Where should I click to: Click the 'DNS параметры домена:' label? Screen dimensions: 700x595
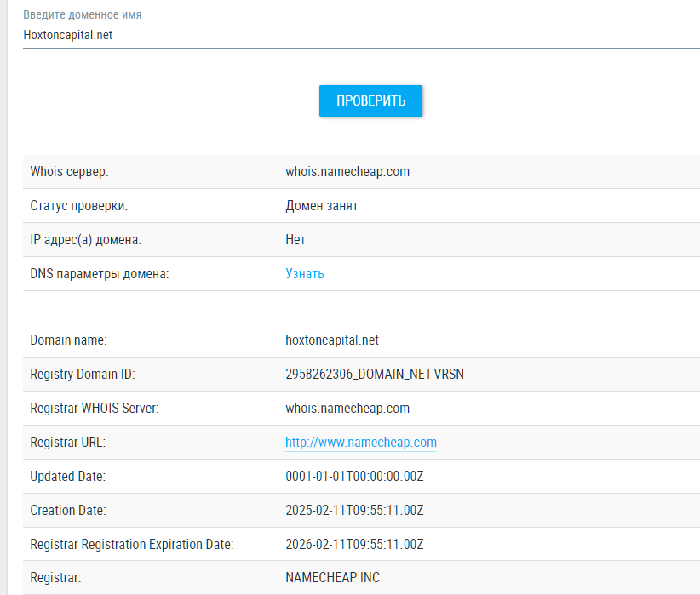tap(99, 273)
